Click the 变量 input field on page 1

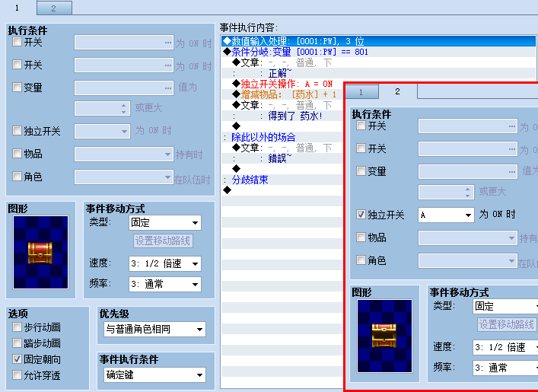pos(124,88)
